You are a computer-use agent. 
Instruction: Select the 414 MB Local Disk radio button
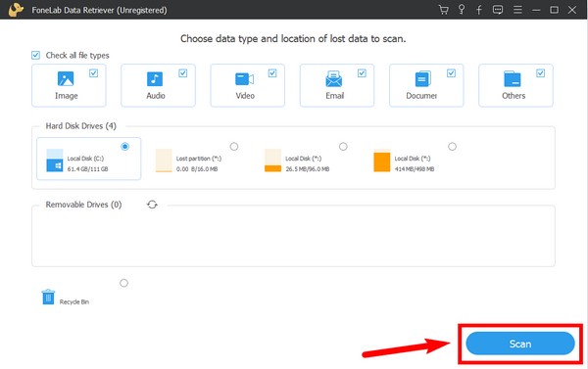click(x=452, y=147)
